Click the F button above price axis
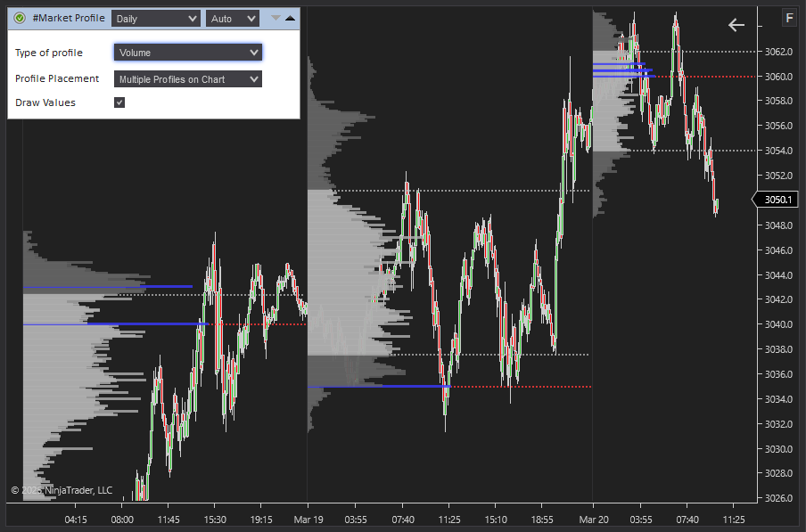The height and width of the screenshot is (532, 806). coord(789,18)
